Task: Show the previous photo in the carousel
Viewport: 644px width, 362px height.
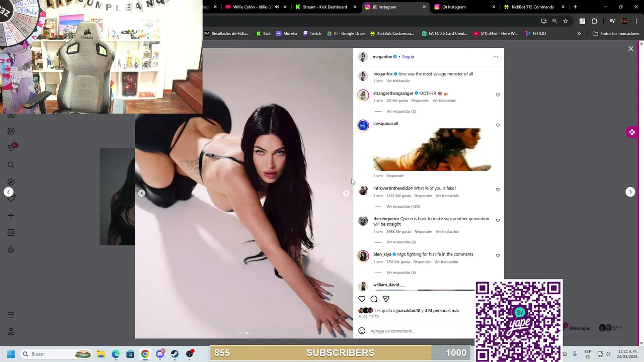Action: 141,193
